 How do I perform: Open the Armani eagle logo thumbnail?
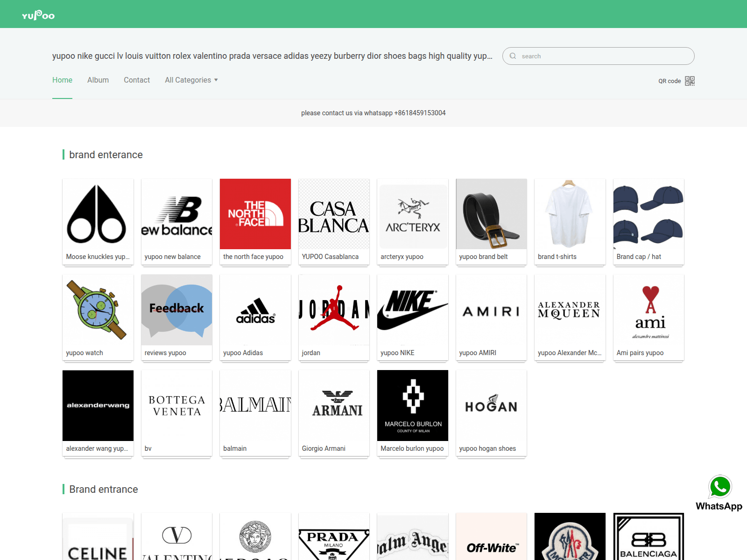(x=334, y=406)
